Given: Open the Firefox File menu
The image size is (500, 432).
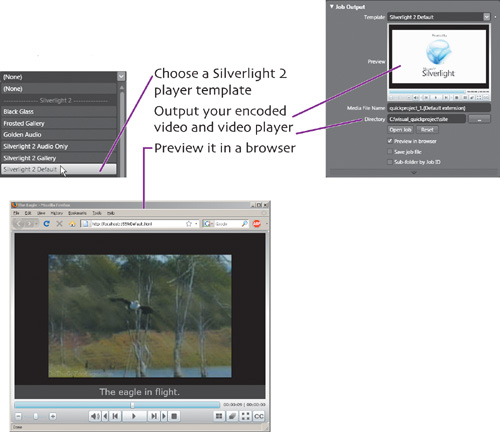Looking at the screenshot, I should pyautogui.click(x=16, y=213).
